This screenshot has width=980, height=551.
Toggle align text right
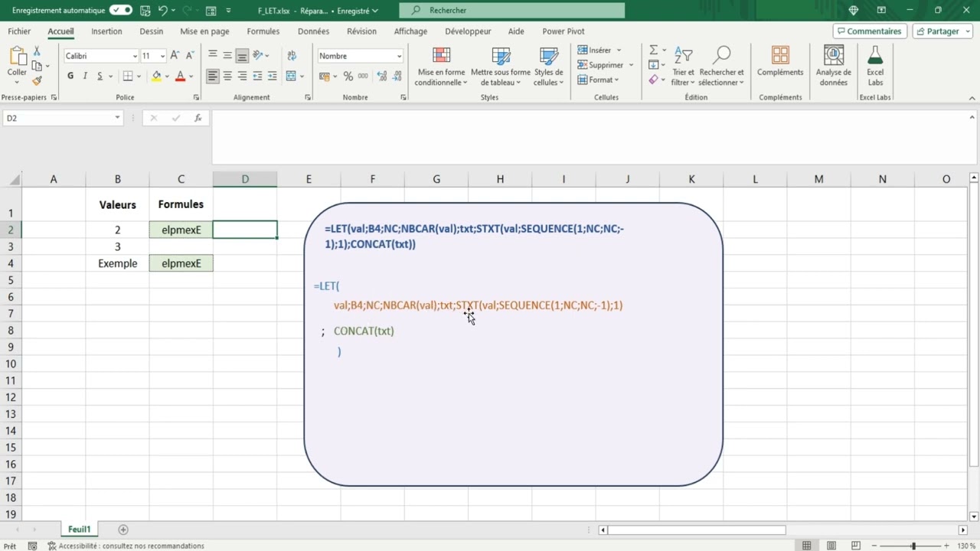(x=242, y=76)
